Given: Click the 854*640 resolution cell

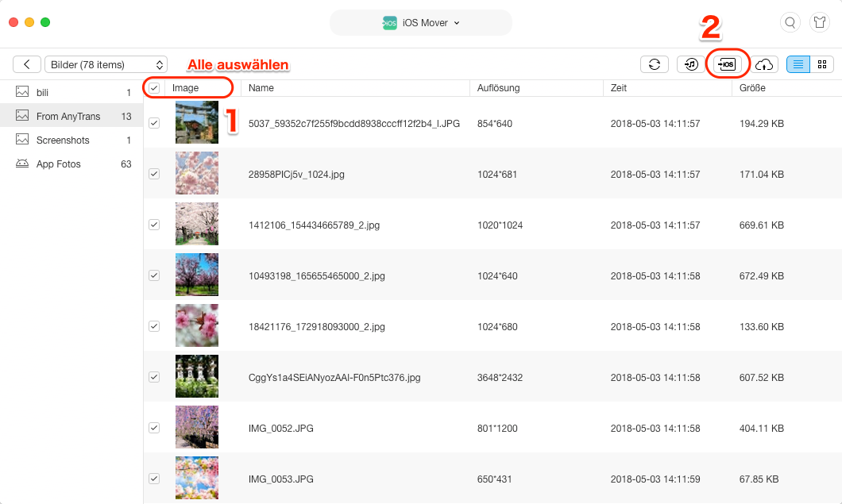Looking at the screenshot, I should (x=495, y=124).
